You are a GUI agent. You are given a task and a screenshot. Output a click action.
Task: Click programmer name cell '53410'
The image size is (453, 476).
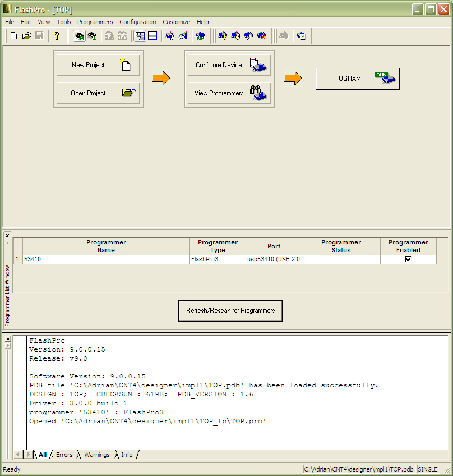(106, 259)
